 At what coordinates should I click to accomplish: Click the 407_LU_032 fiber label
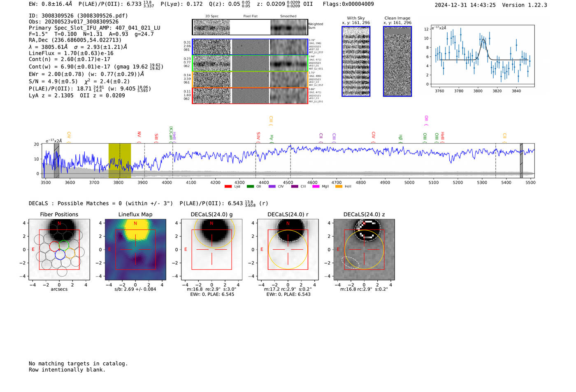tap(316, 53)
